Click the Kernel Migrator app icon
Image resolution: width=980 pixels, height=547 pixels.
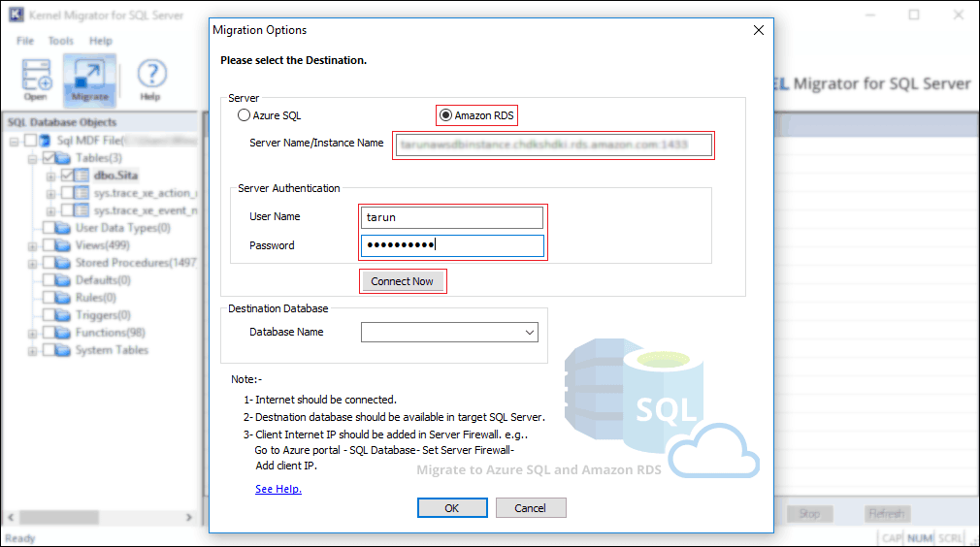click(16, 15)
